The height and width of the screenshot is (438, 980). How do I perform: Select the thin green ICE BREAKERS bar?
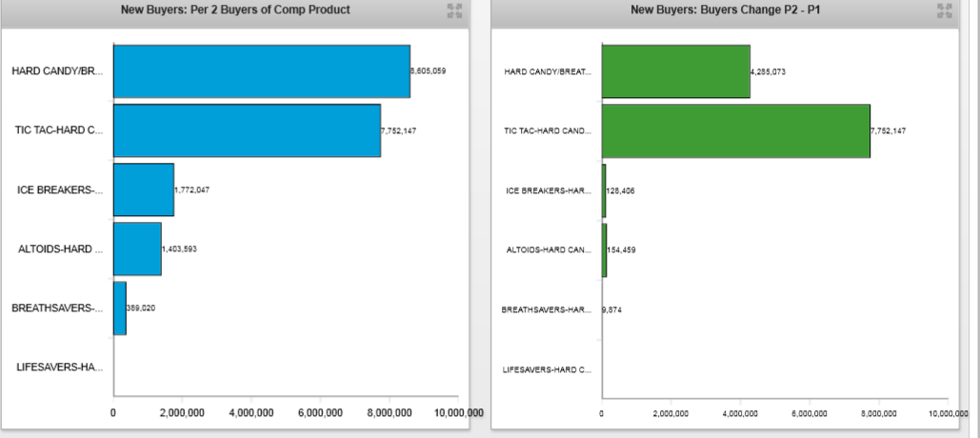604,189
